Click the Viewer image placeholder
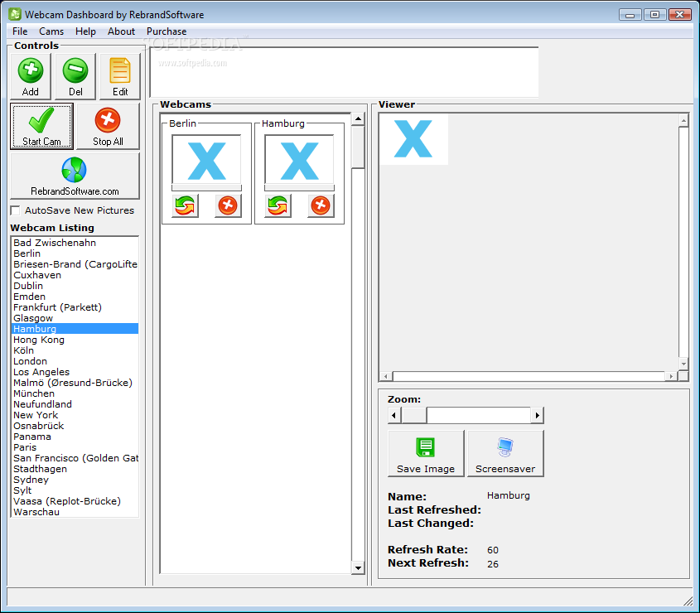 413,139
